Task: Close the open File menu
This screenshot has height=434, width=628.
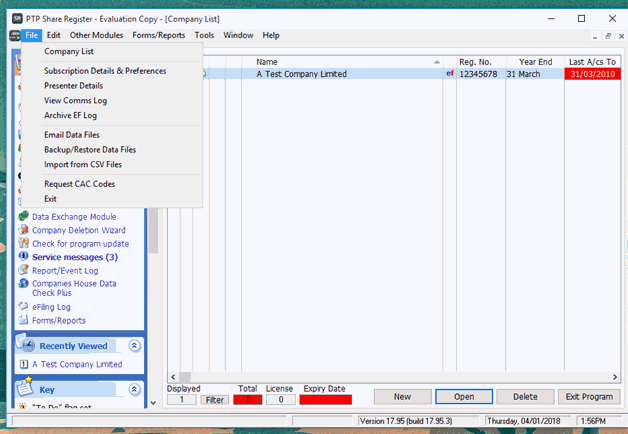Action: click(x=32, y=35)
